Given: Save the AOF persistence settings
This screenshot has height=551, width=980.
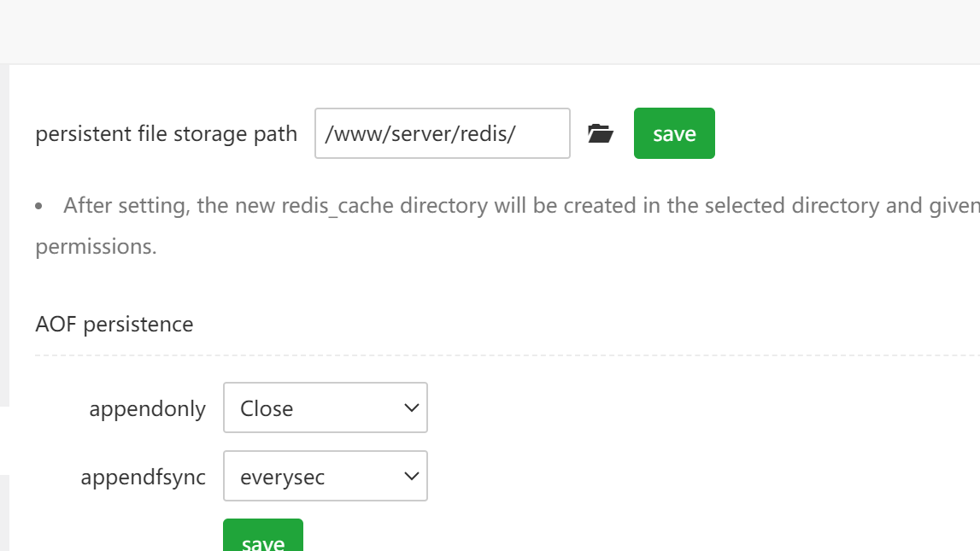Looking at the screenshot, I should click(262, 538).
